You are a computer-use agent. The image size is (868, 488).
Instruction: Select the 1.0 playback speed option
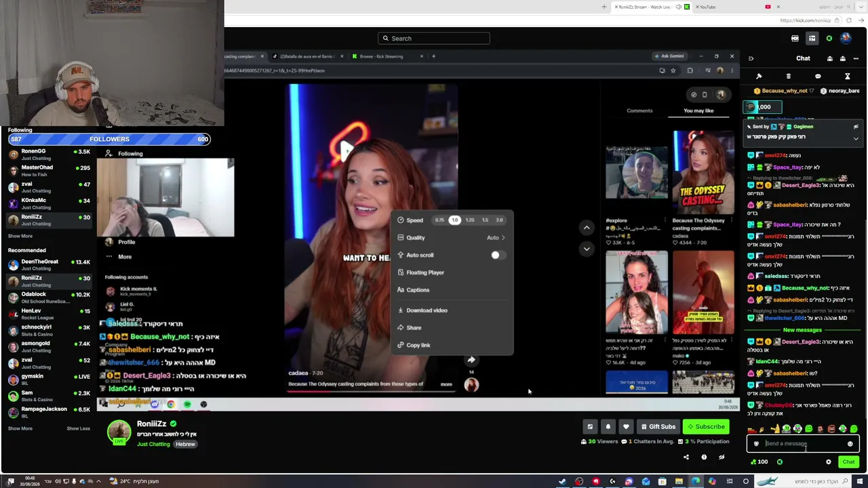point(454,220)
